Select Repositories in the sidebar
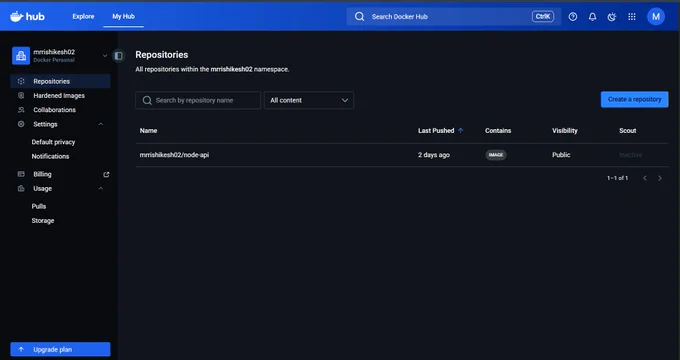This screenshot has width=680, height=360. [x=60, y=81]
